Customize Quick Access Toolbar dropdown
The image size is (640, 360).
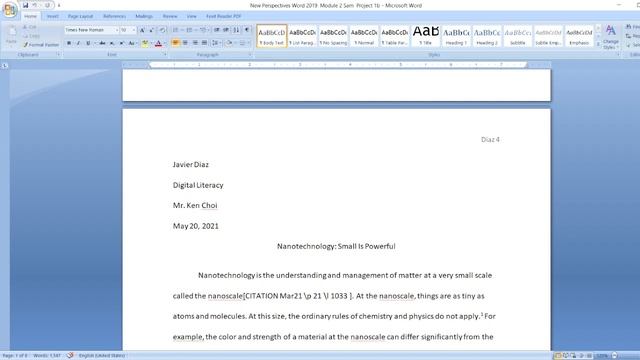point(59,5)
